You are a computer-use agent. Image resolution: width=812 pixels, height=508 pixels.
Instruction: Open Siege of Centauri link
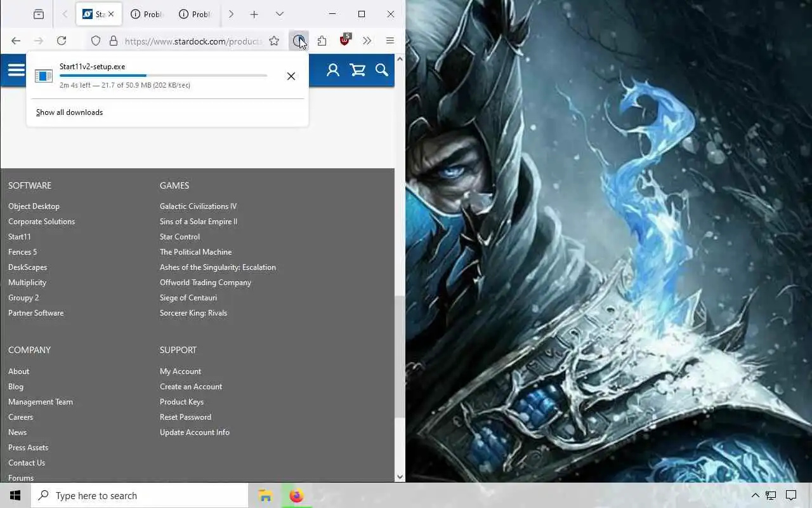(188, 298)
